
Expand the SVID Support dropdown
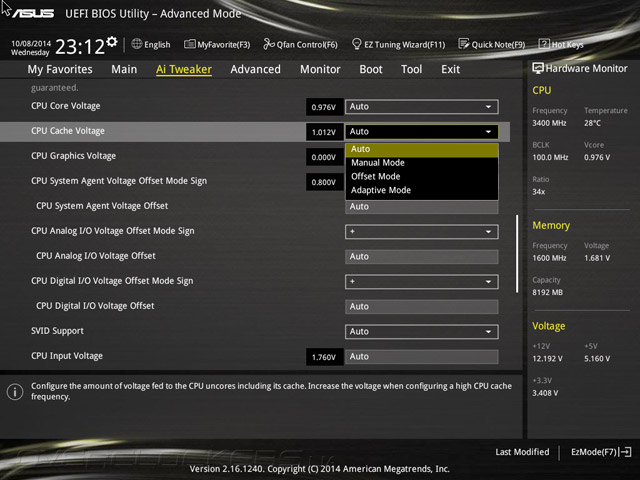[x=422, y=331]
